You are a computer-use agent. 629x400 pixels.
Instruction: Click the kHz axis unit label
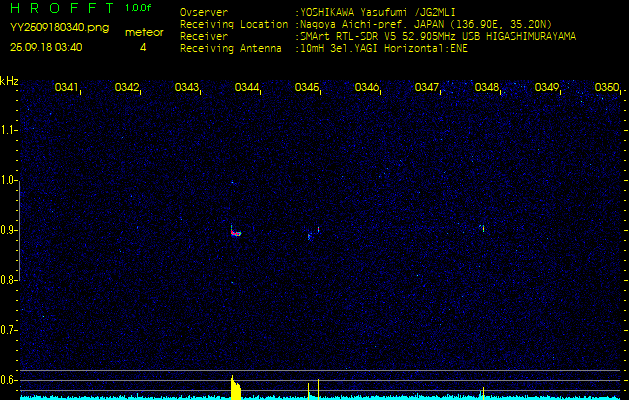click(x=9, y=81)
